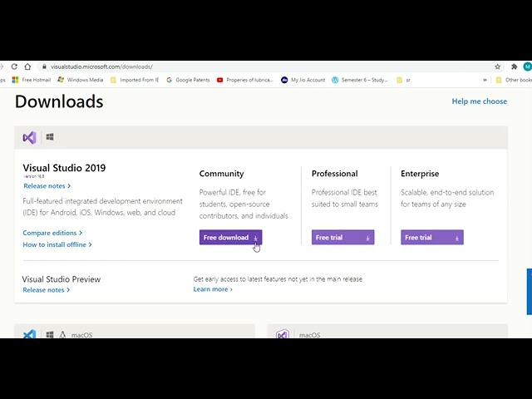Screen dimensions: 532x399
Task: Click Community Free download button
Action: click(231, 237)
